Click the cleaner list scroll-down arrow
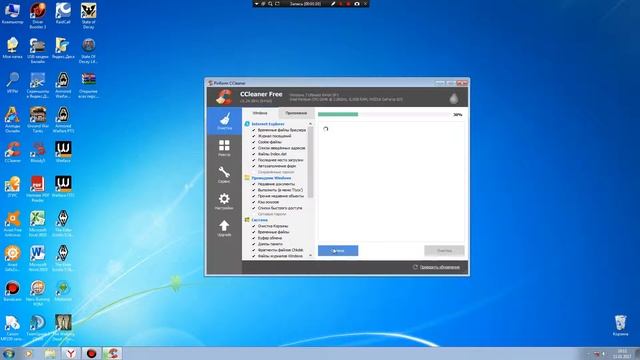 pos(311,256)
